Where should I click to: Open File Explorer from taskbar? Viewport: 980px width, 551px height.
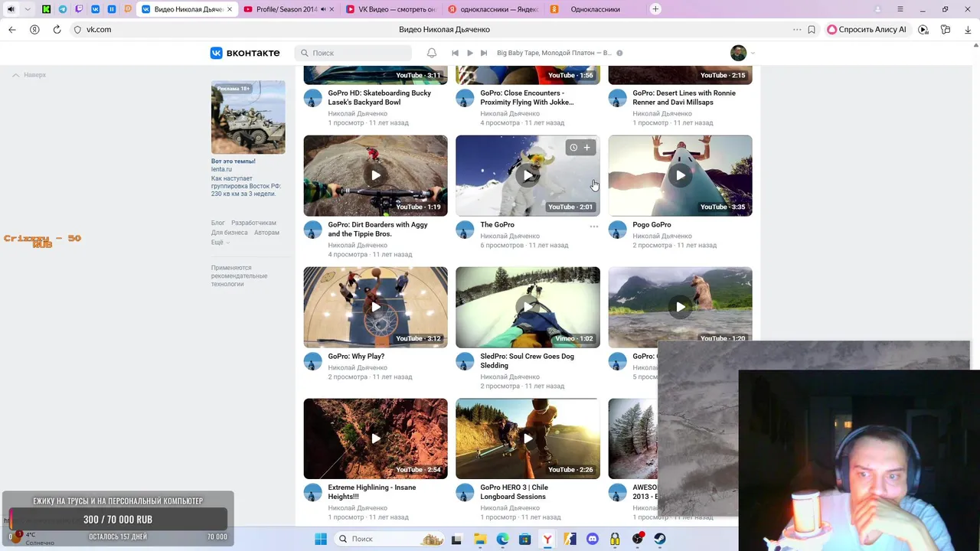(x=479, y=539)
